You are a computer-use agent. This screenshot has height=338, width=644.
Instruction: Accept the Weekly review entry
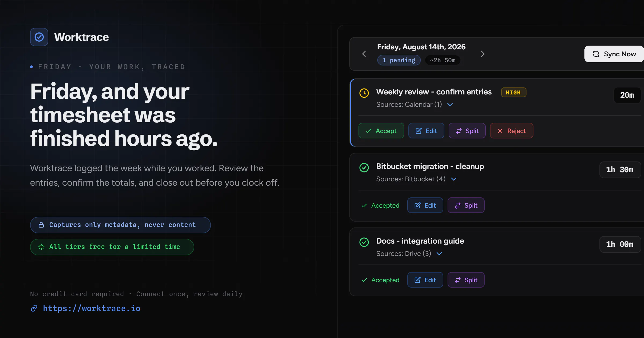381,131
